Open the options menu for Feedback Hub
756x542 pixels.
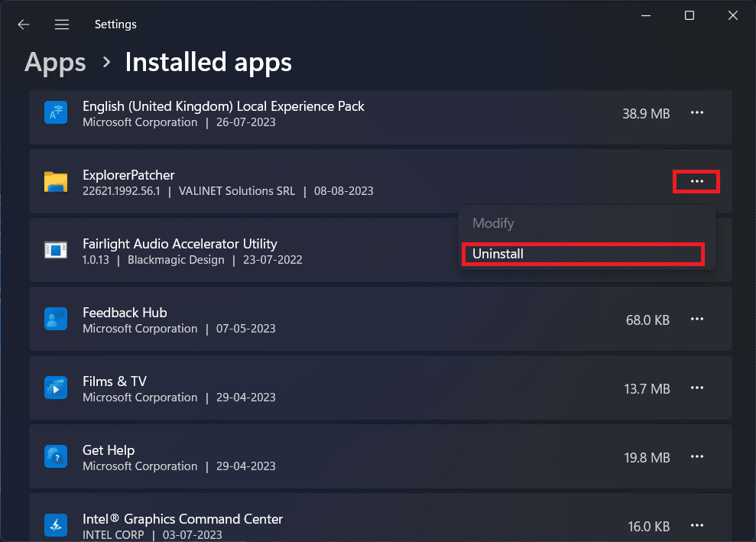pyautogui.click(x=696, y=319)
